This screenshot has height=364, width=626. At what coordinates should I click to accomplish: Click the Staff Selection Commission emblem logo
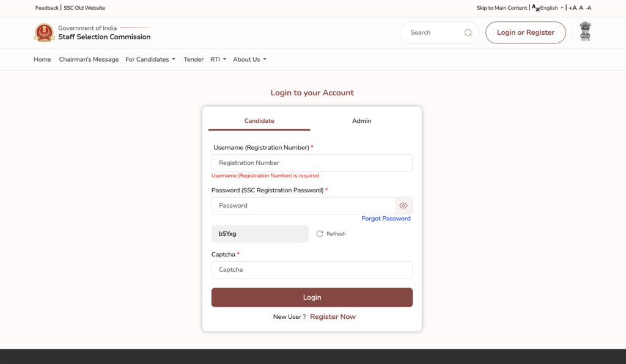click(x=44, y=32)
